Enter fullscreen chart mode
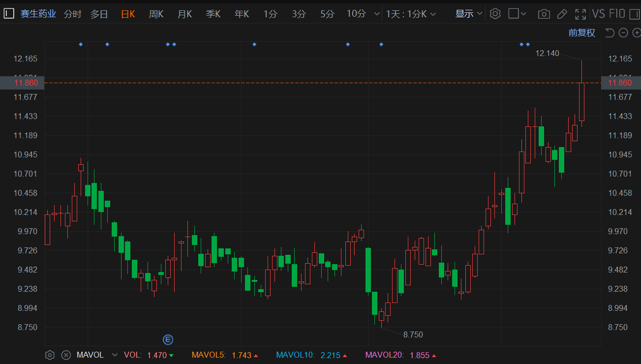641x364 pixels. [x=580, y=14]
